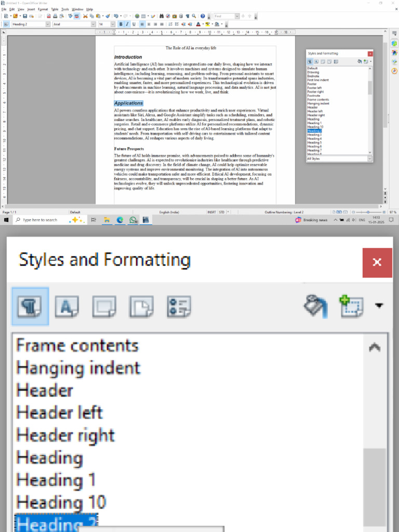The height and width of the screenshot is (532, 399).
Task: Open the Format menu
Action: tap(43, 9)
